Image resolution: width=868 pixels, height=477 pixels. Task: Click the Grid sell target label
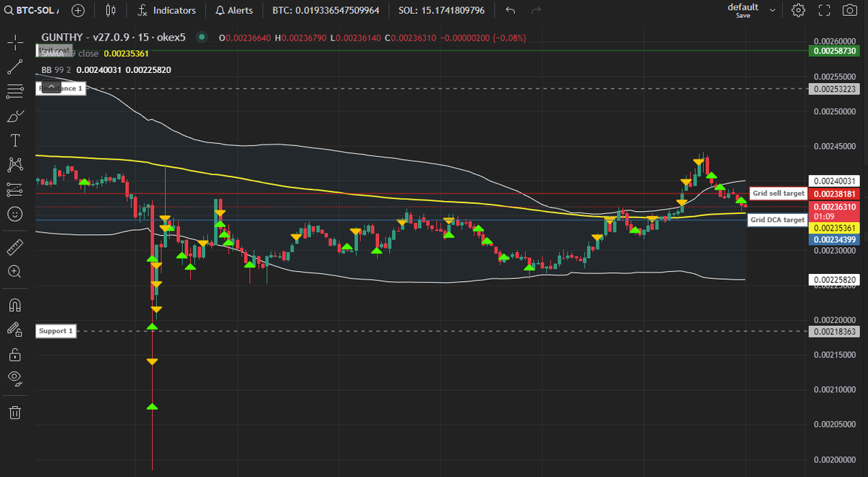pos(778,194)
